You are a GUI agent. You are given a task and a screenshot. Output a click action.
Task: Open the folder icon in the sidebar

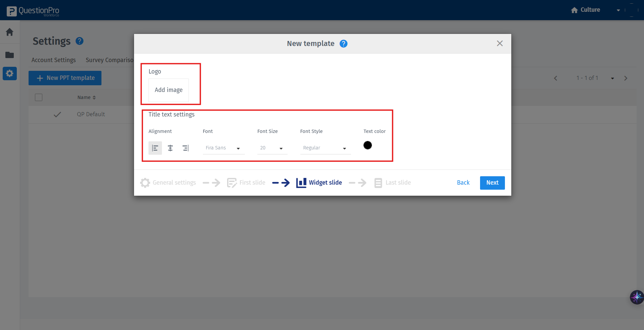(x=9, y=55)
